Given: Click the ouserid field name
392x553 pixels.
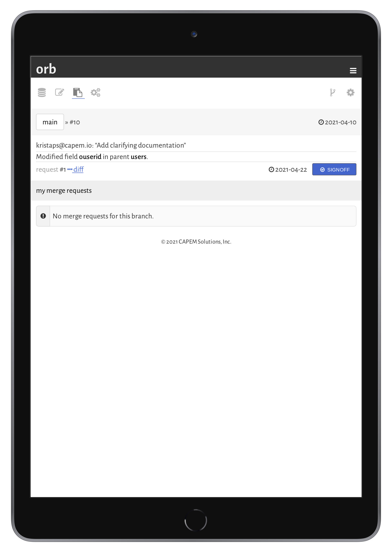Looking at the screenshot, I should point(90,157).
